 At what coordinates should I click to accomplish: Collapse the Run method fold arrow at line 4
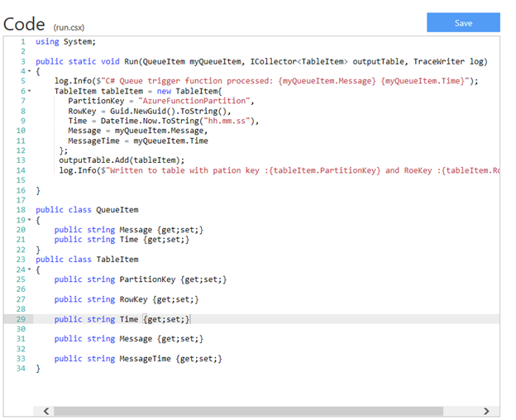30,71
